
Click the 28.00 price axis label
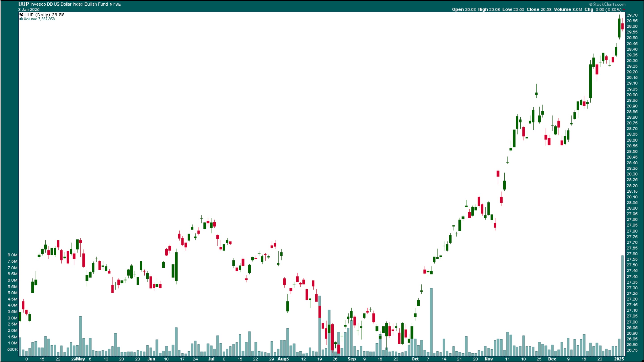tap(632, 208)
